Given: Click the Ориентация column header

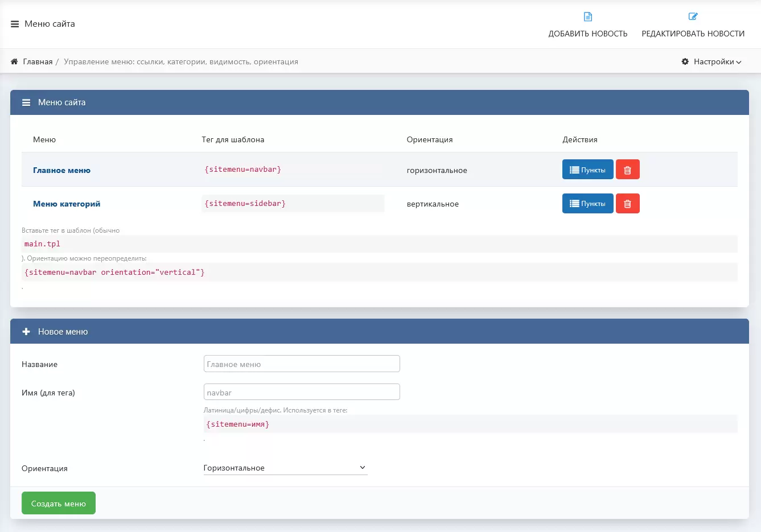Looking at the screenshot, I should pos(430,139).
